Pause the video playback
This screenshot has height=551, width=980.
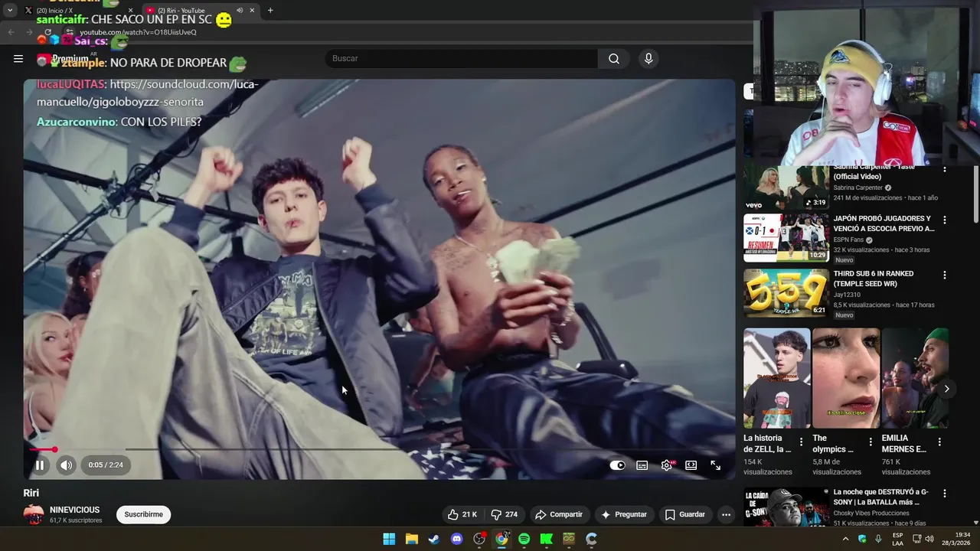(40, 465)
